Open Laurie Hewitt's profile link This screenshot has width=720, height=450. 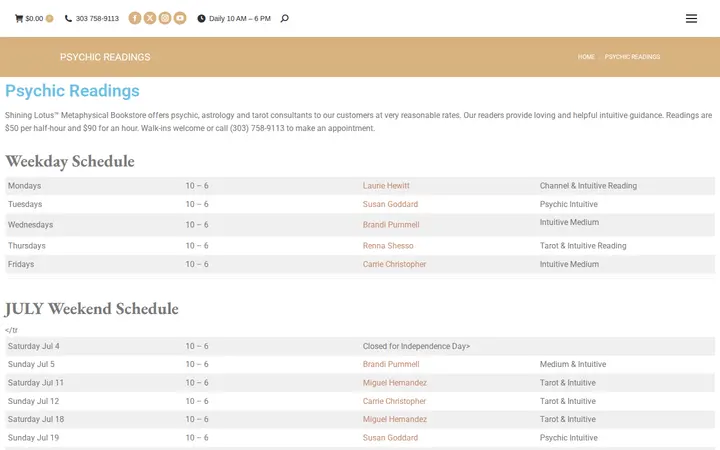[386, 186]
